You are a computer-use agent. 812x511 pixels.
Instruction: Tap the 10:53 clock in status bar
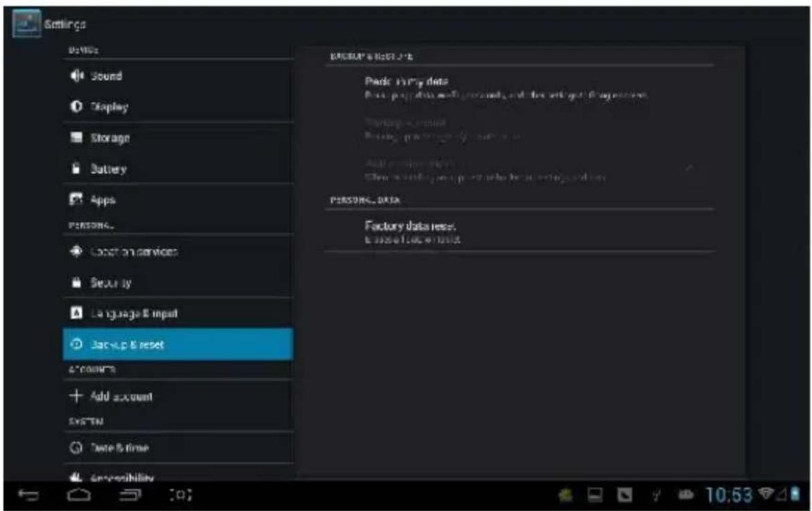click(x=729, y=496)
